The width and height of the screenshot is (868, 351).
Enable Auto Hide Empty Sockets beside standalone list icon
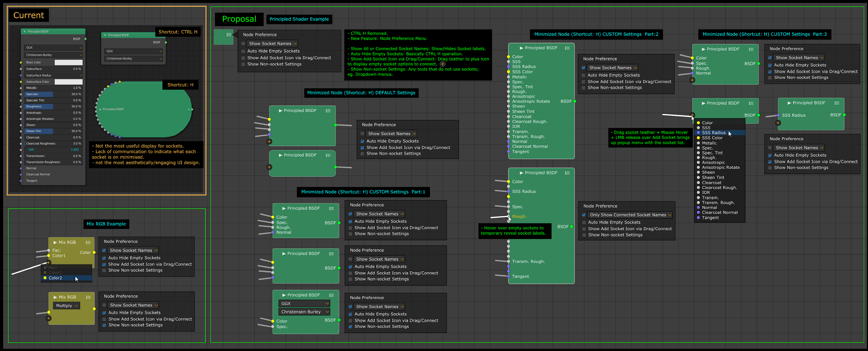(243, 51)
